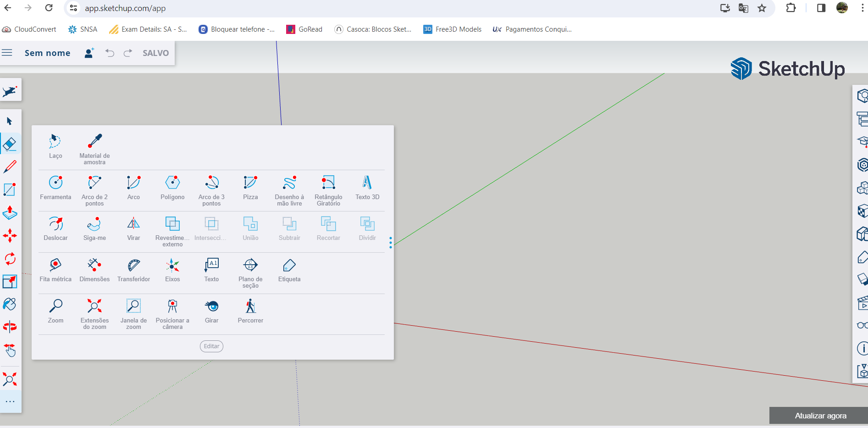Select the Orbit tool in sidebar
868x428 pixels.
10,327
